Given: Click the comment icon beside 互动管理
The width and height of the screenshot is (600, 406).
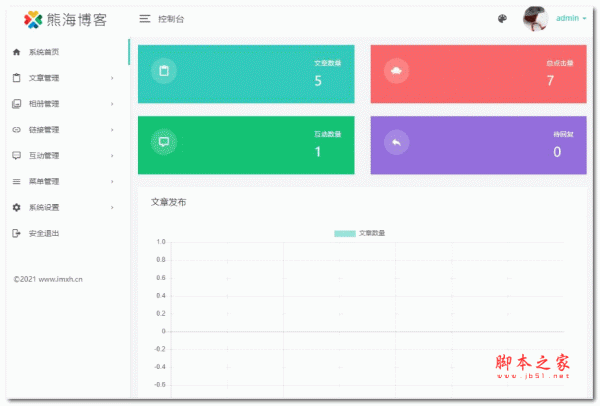Looking at the screenshot, I should pyautogui.click(x=16, y=155).
